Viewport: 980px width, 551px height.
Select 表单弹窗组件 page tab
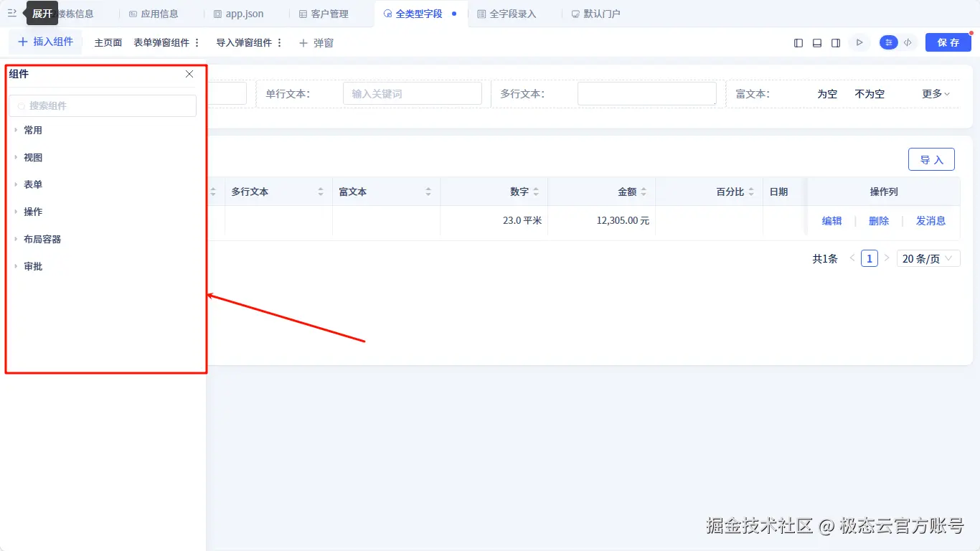tap(161, 43)
